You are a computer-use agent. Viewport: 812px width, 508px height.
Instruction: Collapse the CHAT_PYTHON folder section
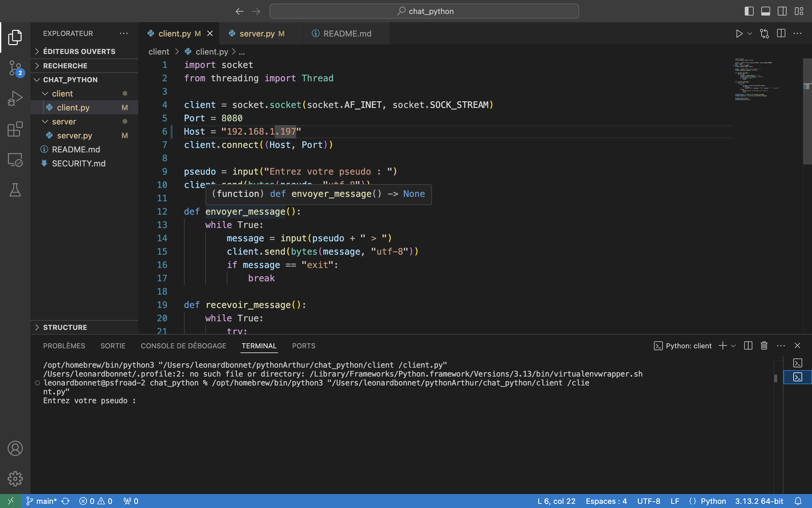pos(84,80)
